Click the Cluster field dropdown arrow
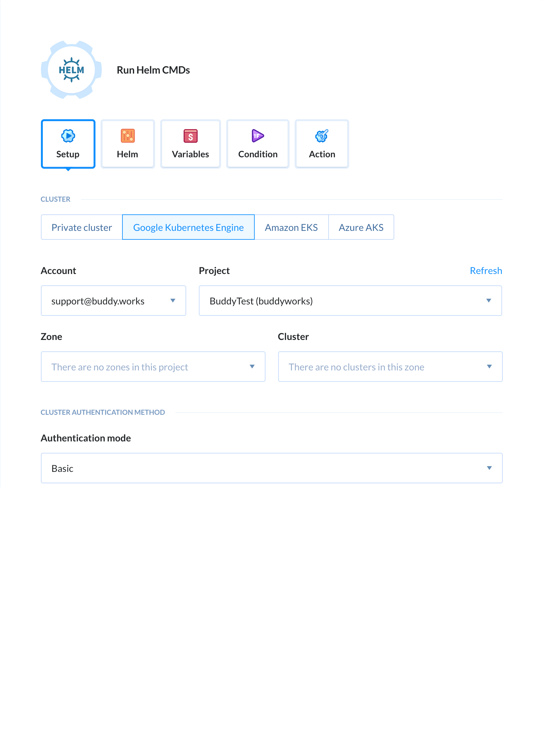This screenshot has width=543, height=756. 489,367
